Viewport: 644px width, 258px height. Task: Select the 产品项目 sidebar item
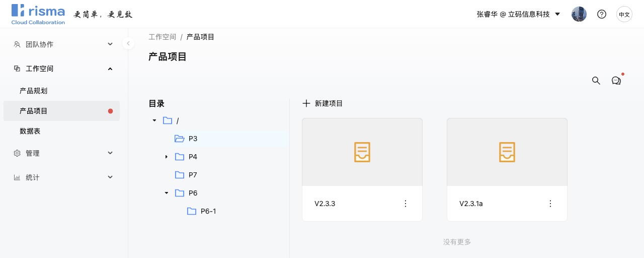61,111
